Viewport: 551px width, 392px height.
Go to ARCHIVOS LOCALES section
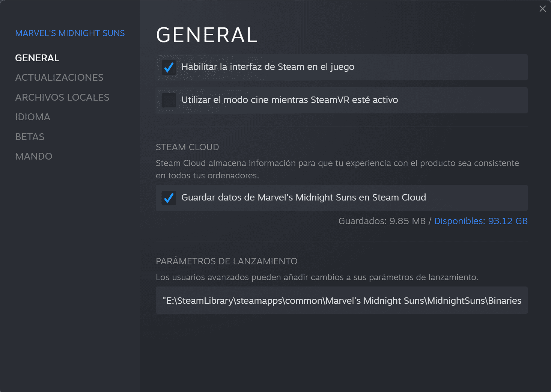click(x=62, y=97)
